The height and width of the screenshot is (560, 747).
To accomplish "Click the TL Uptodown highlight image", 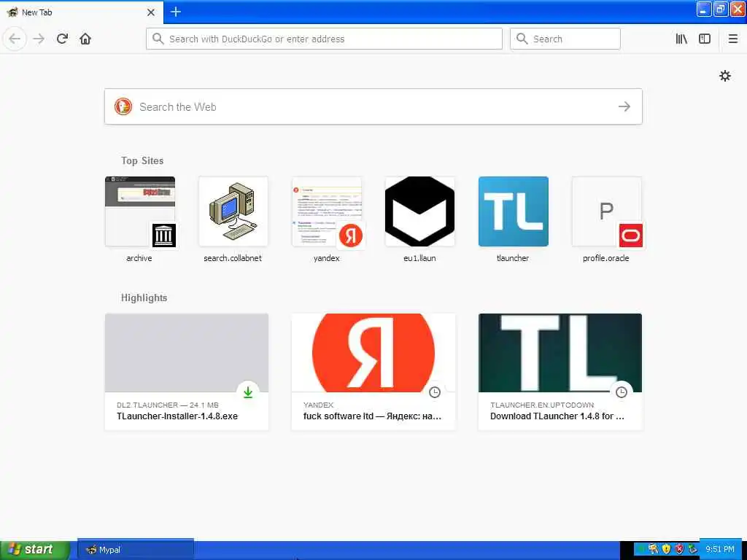I will pos(560,353).
